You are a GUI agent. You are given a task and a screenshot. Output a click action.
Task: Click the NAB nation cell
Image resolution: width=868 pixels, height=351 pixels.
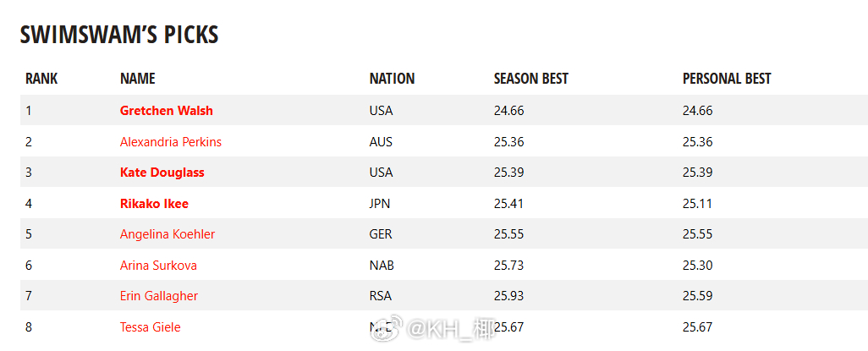click(382, 266)
